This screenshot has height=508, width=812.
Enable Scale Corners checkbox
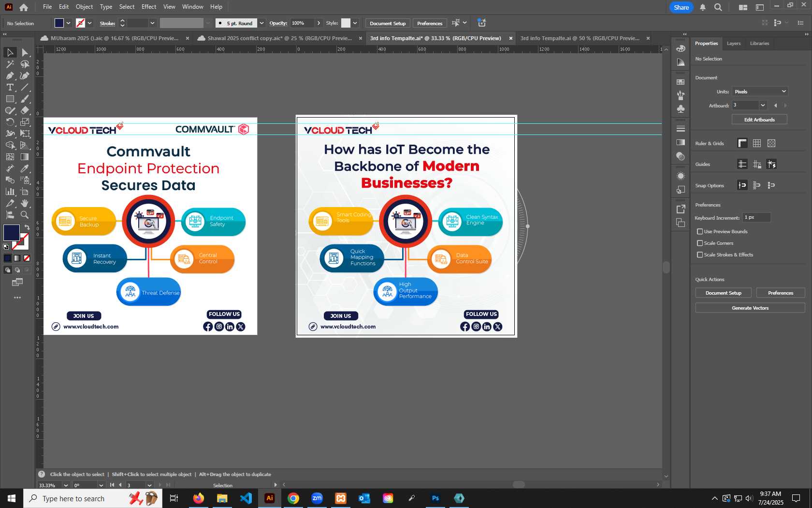click(700, 243)
